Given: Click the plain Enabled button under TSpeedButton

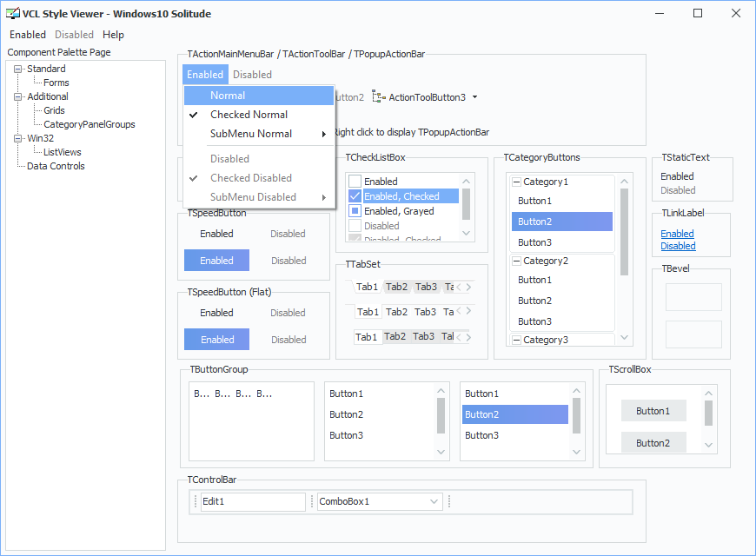Looking at the screenshot, I should coord(217,234).
